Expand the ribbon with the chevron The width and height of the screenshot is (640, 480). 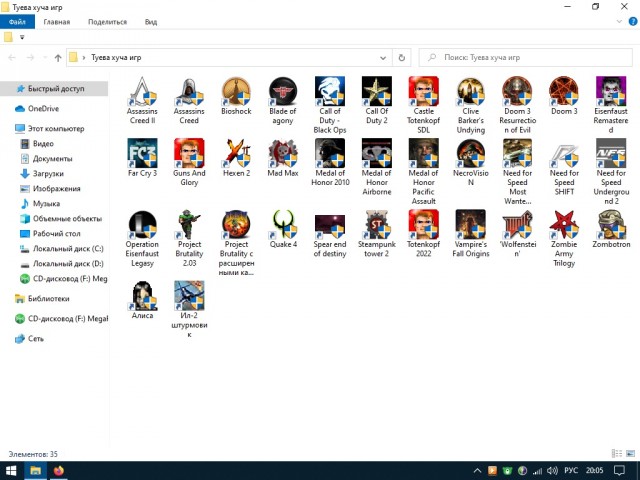pyautogui.click(x=619, y=22)
